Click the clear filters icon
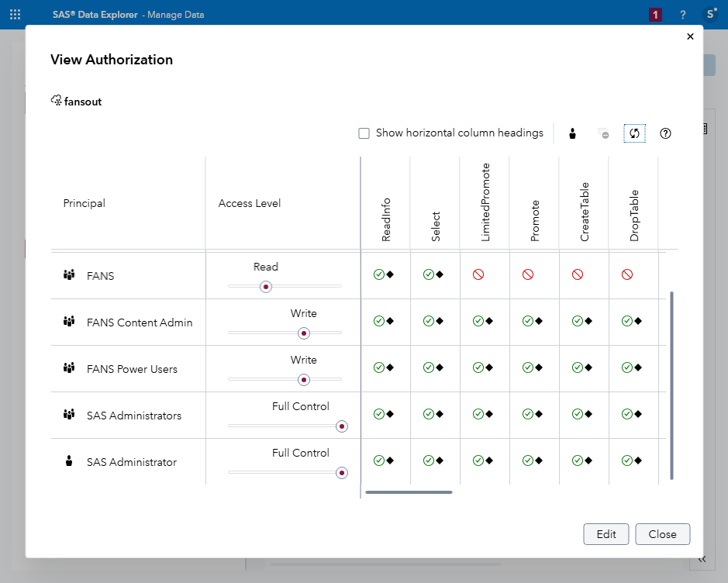The height and width of the screenshot is (583, 728). click(x=603, y=133)
